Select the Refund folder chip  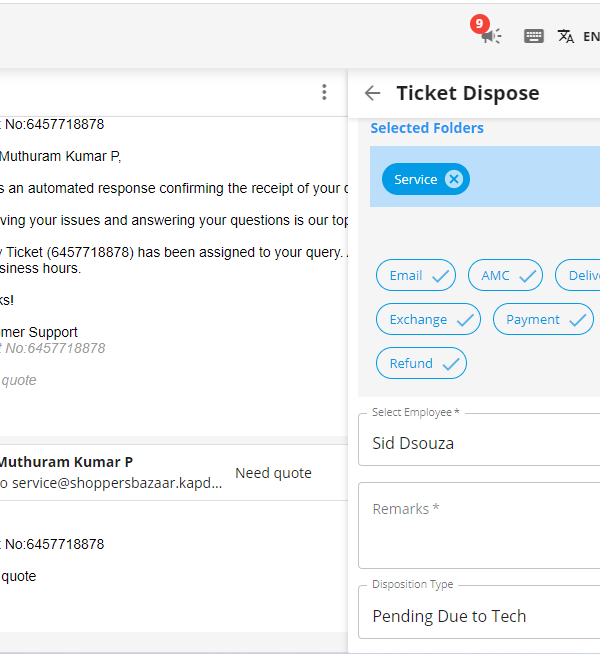(x=421, y=363)
